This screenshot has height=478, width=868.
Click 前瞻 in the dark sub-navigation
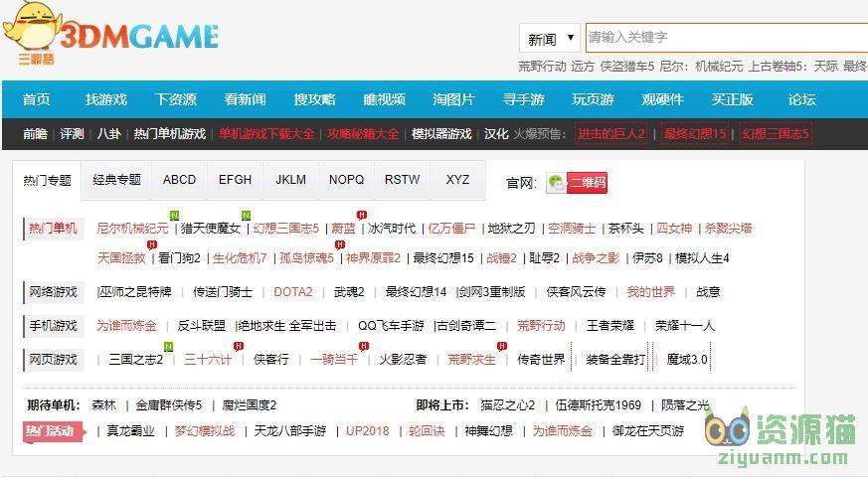[35, 134]
